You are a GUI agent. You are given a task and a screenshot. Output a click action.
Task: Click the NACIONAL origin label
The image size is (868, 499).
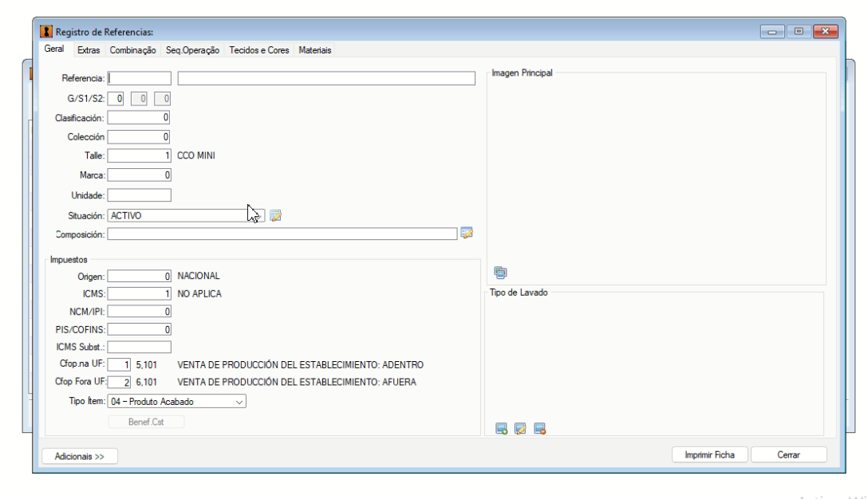(199, 276)
